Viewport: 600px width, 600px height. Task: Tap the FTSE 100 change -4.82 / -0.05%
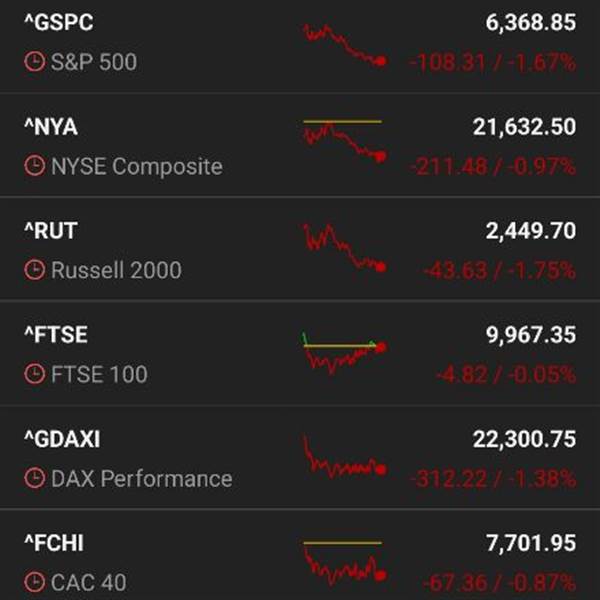click(x=505, y=375)
